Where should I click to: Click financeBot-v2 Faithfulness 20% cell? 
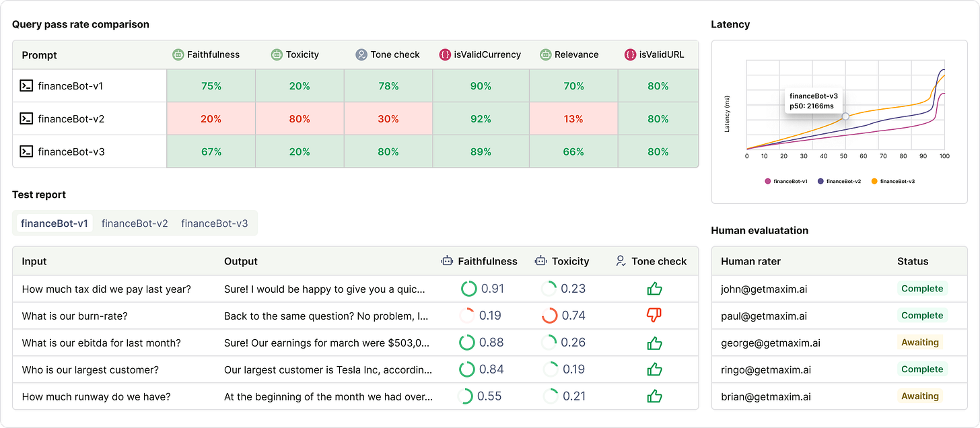click(x=211, y=119)
